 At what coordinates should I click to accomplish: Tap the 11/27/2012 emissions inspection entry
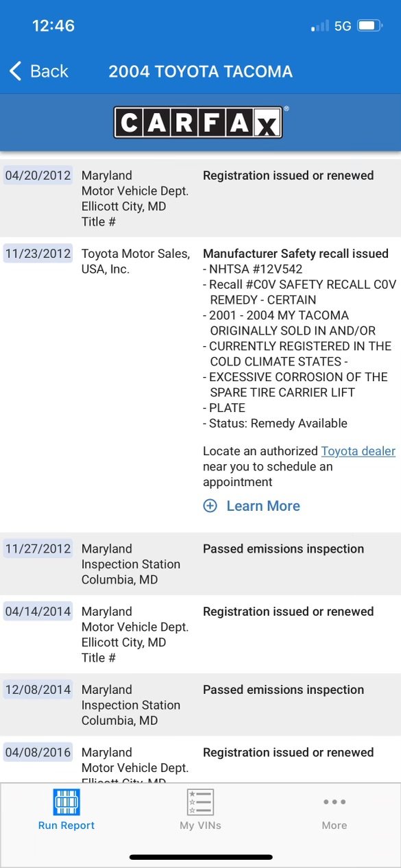point(200,564)
